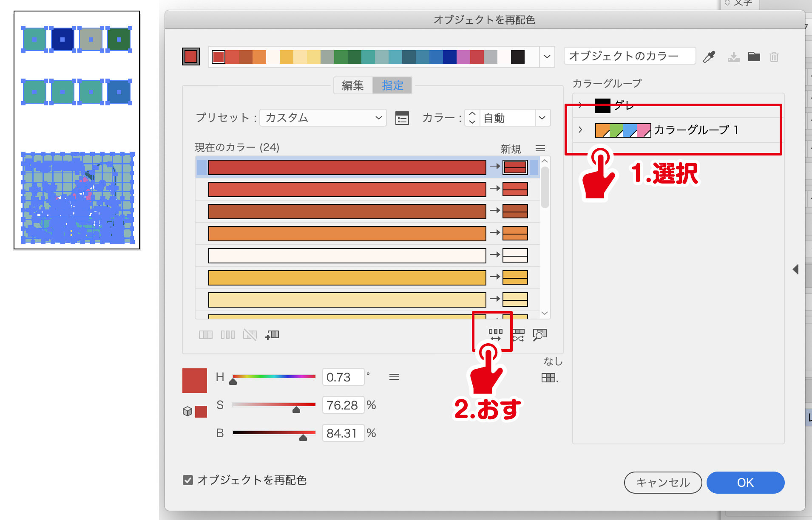Open the magnifier to find a color in artwork
This screenshot has height=520, width=812.
click(539, 336)
